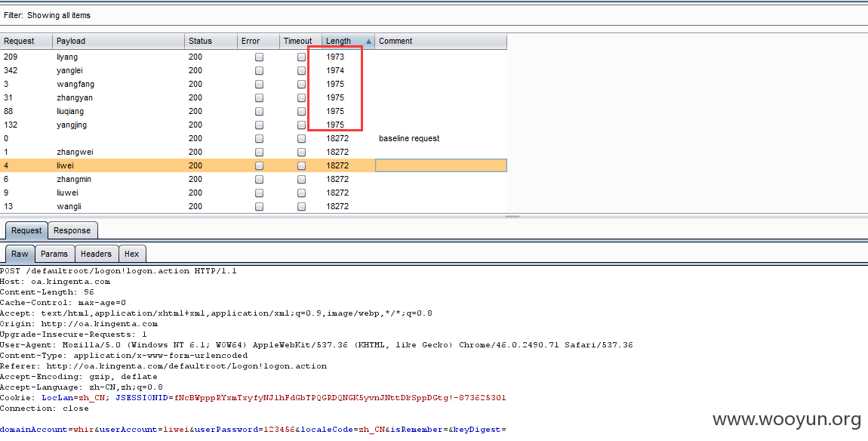Select the wangfang payload row

(x=253, y=85)
